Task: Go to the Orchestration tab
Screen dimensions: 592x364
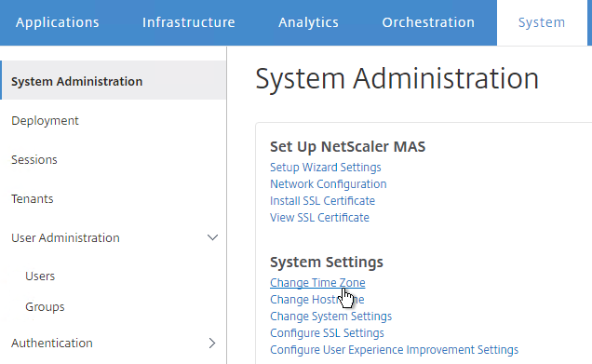Action: (428, 22)
